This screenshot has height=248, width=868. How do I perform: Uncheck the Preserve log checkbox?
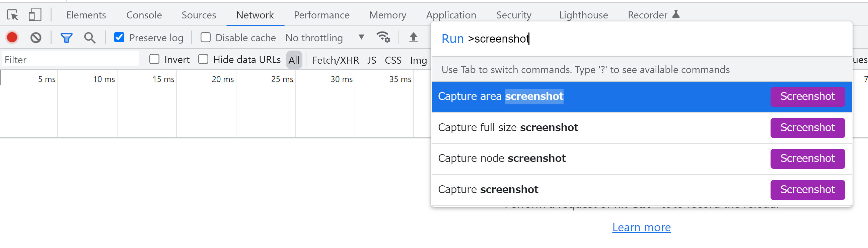click(x=119, y=38)
